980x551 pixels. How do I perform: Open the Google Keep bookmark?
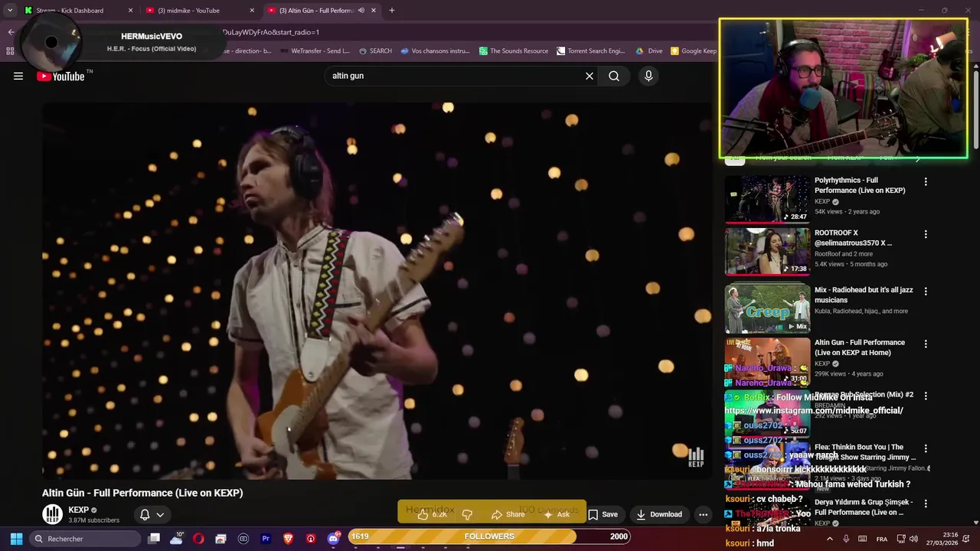(694, 51)
